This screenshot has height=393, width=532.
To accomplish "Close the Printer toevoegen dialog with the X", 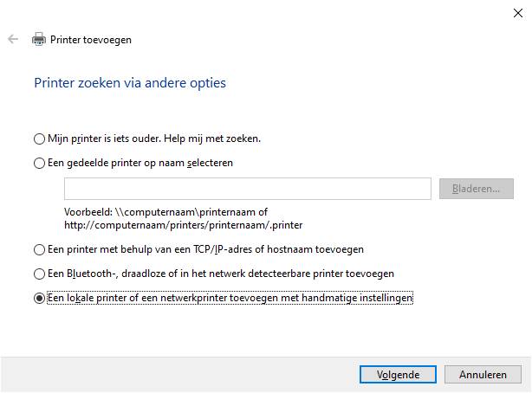I will point(518,13).
